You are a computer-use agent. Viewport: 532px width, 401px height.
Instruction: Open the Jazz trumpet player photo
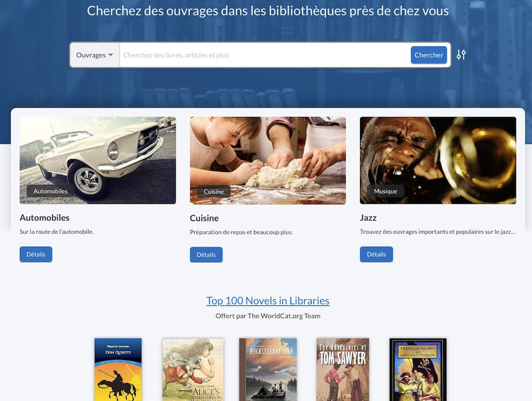click(x=438, y=160)
